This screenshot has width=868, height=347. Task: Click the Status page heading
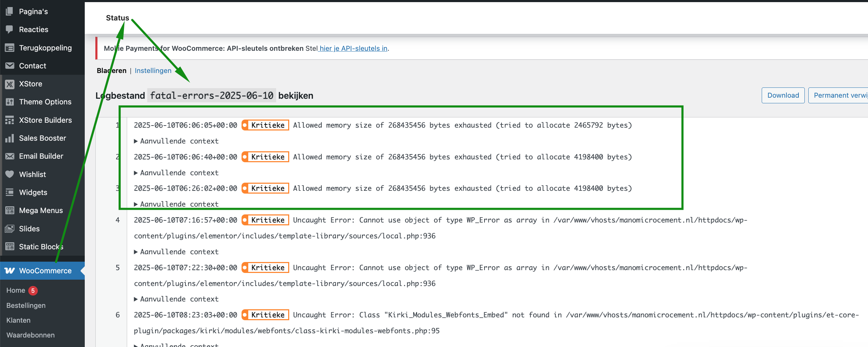click(x=118, y=18)
